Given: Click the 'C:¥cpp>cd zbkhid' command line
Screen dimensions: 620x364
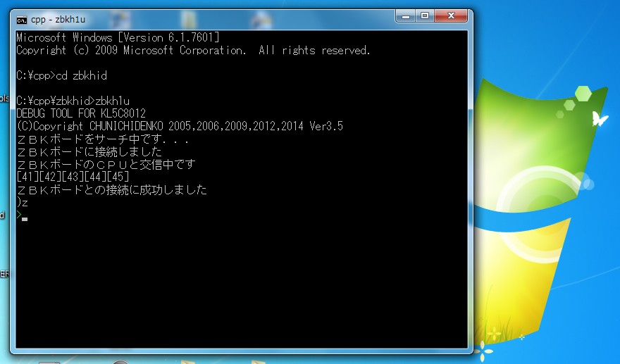Looking at the screenshot, I should (62, 75).
